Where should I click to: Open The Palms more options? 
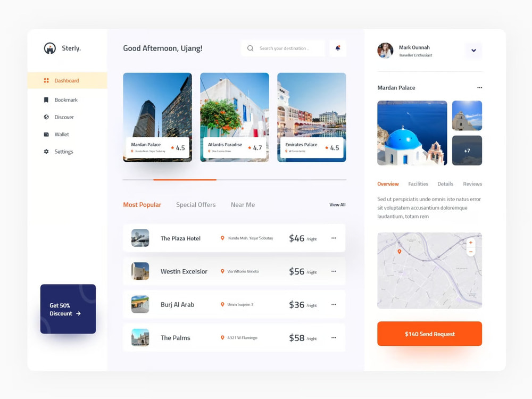point(334,338)
